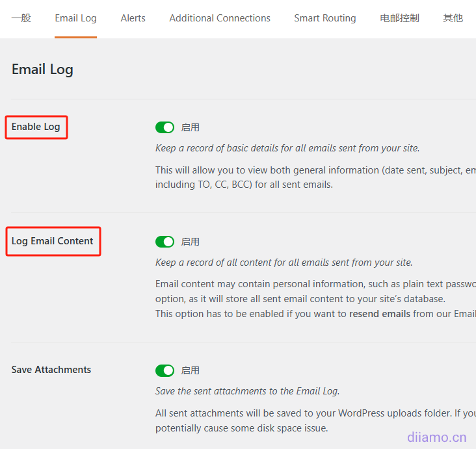476x449 pixels.
Task: Click 启用 label next to Log Email Content
Action: 191,242
